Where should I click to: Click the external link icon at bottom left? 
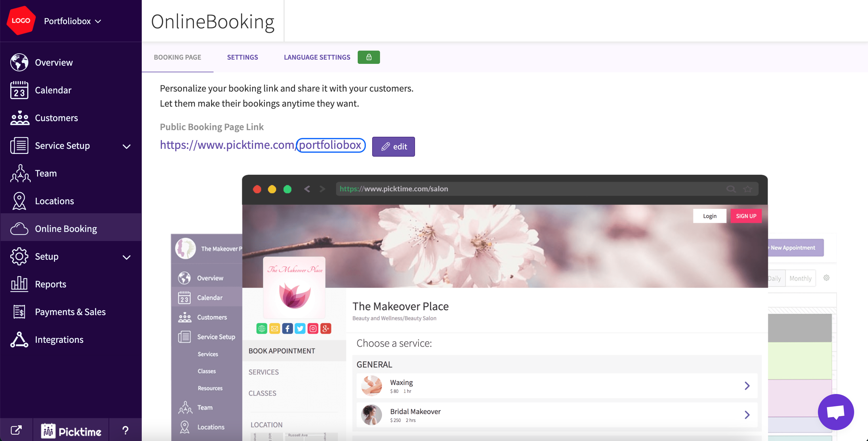click(x=16, y=430)
